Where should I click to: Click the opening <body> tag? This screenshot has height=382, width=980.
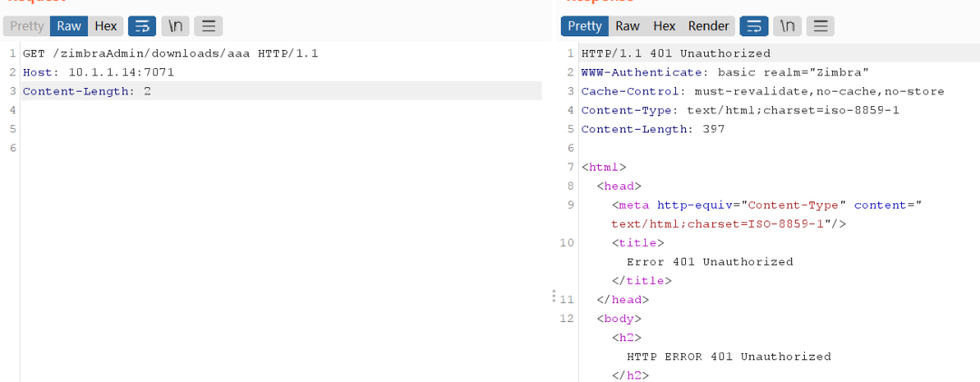click(x=619, y=318)
